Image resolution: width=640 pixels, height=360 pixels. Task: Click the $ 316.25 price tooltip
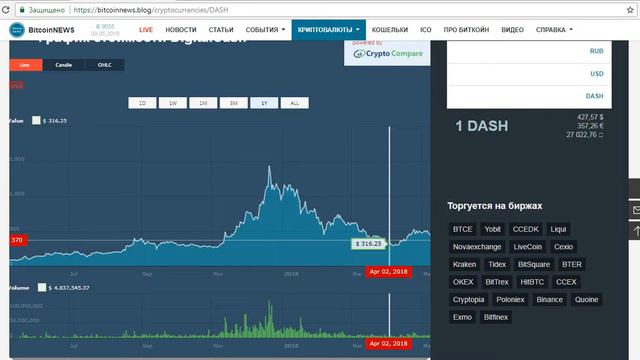tap(368, 244)
